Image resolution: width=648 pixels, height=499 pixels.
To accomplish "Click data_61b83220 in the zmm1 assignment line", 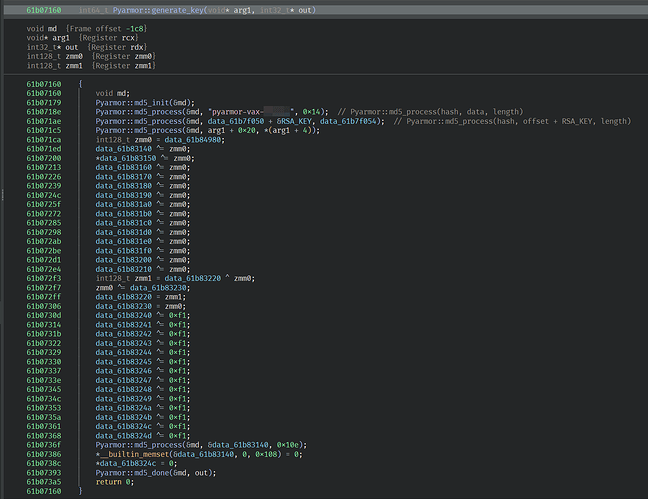I will click(193, 278).
